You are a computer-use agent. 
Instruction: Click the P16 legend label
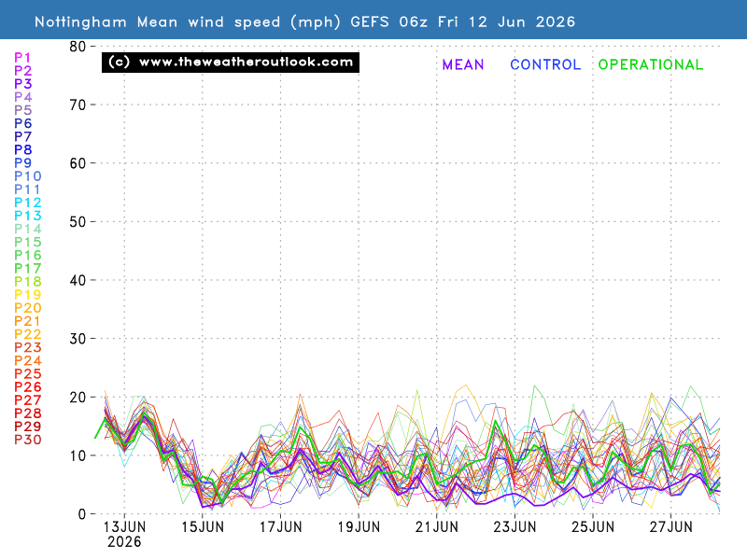(28, 255)
